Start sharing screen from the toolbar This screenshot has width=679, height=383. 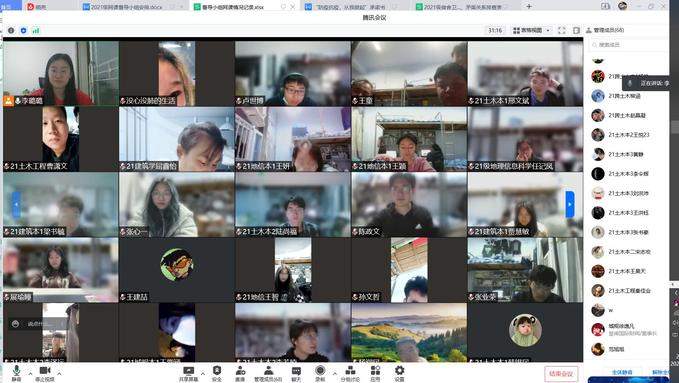[188, 373]
